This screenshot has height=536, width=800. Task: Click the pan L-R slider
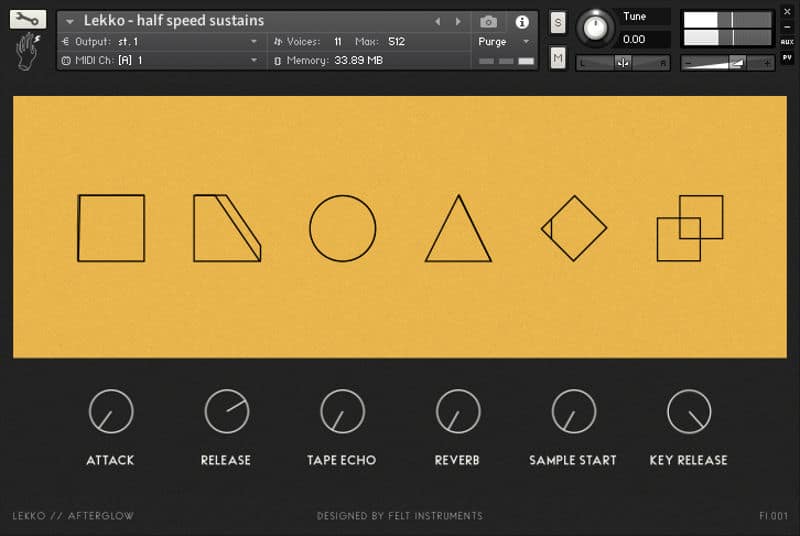623,63
